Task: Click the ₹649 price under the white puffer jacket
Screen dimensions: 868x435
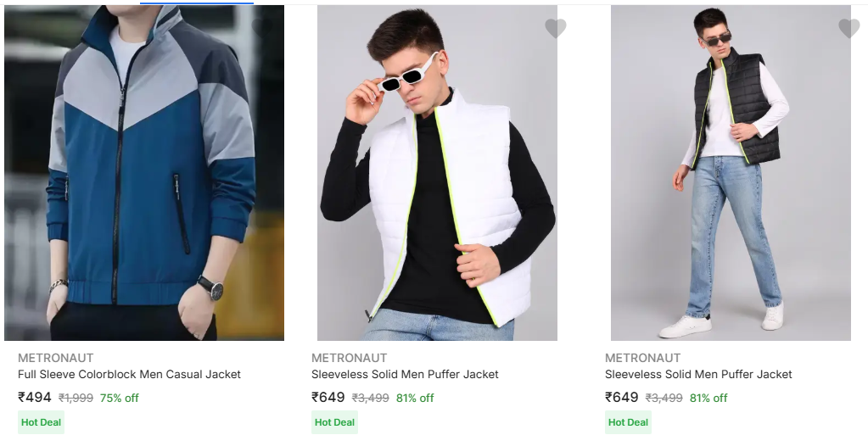Action: pyautogui.click(x=328, y=397)
